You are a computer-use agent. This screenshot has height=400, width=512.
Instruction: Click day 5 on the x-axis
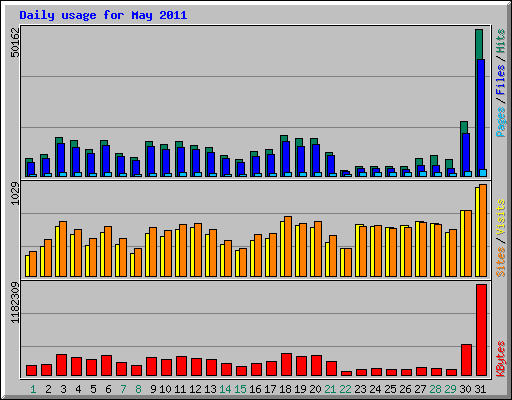tap(93, 389)
